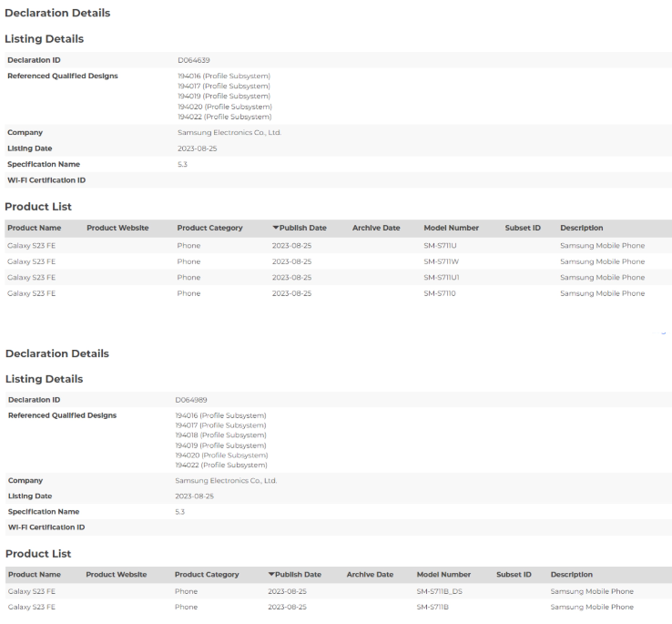Click the Company value for declaration D064989
Image resolution: width=672 pixels, height=624 pixels.
point(226,481)
